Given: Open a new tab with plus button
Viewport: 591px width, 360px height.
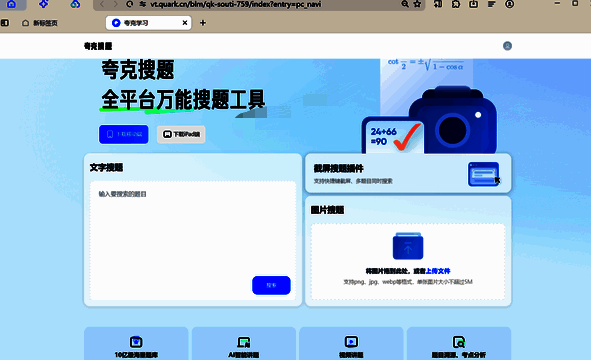Looking at the screenshot, I should click(203, 23).
